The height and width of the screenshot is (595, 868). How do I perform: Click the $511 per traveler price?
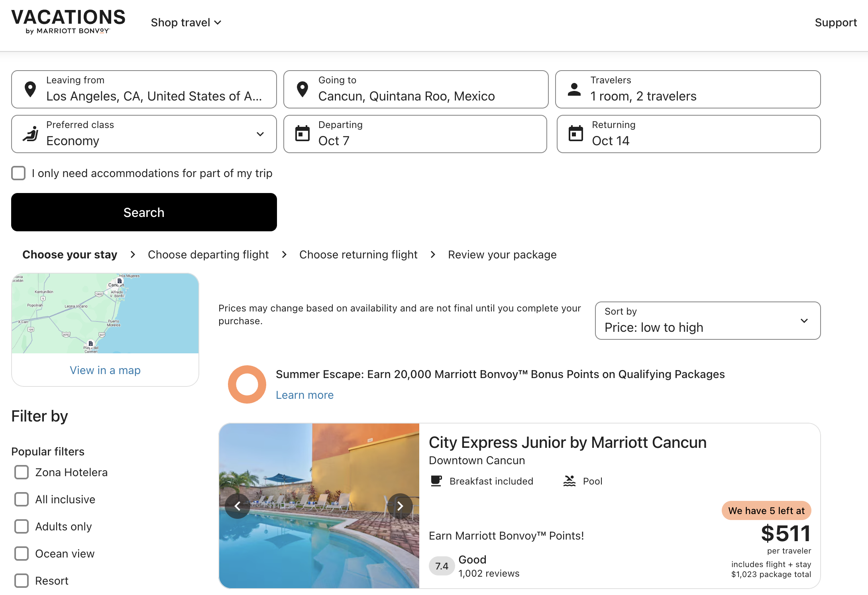click(786, 533)
